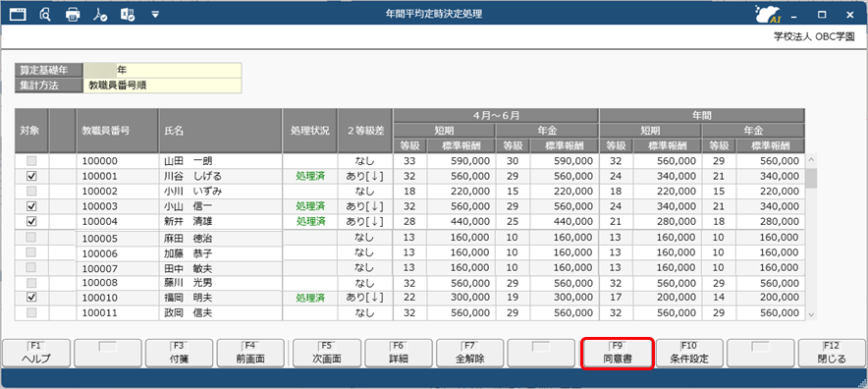This screenshot has width=868, height=389.
Task: Click the 算定基礎年 year input field
Action: (163, 71)
